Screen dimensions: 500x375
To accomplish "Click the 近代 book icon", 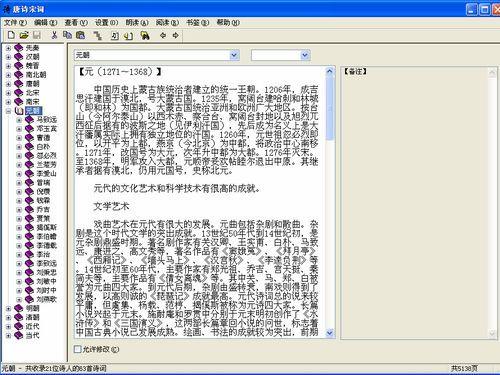I will coord(19,326).
